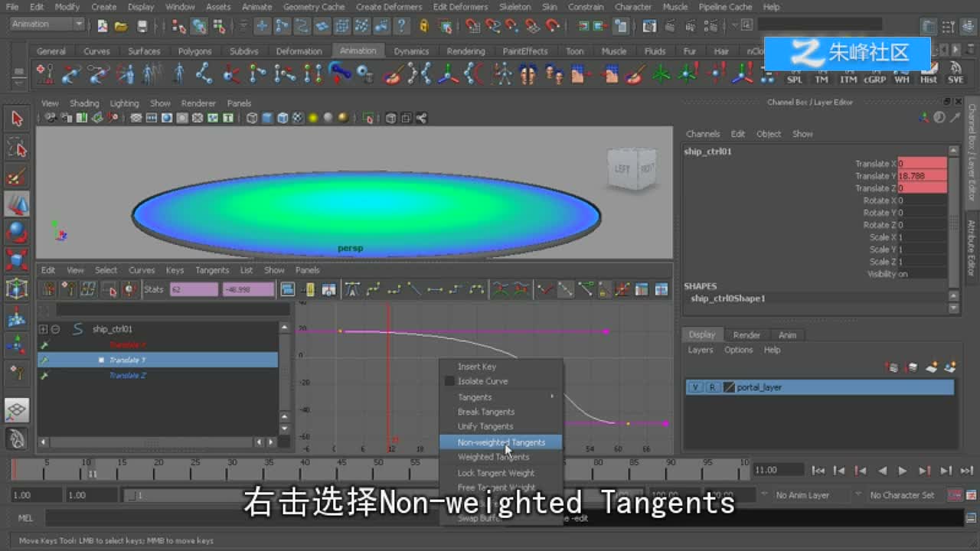Set Flat tangents in Graph Editor toolbar
The image size is (980, 551).
pyautogui.click(x=435, y=289)
